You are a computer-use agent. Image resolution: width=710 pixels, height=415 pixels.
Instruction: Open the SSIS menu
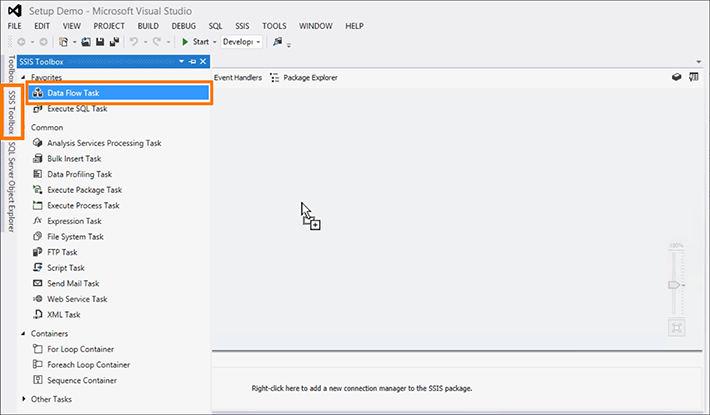click(242, 26)
